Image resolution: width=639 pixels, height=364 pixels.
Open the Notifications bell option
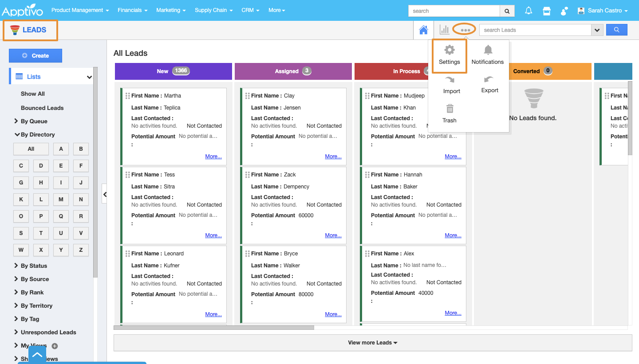(488, 50)
